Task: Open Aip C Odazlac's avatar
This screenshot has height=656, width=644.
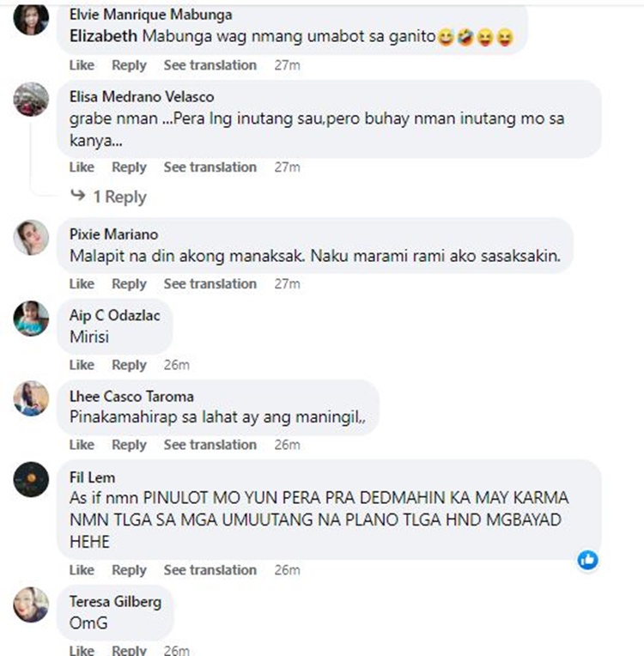Action: point(31,319)
